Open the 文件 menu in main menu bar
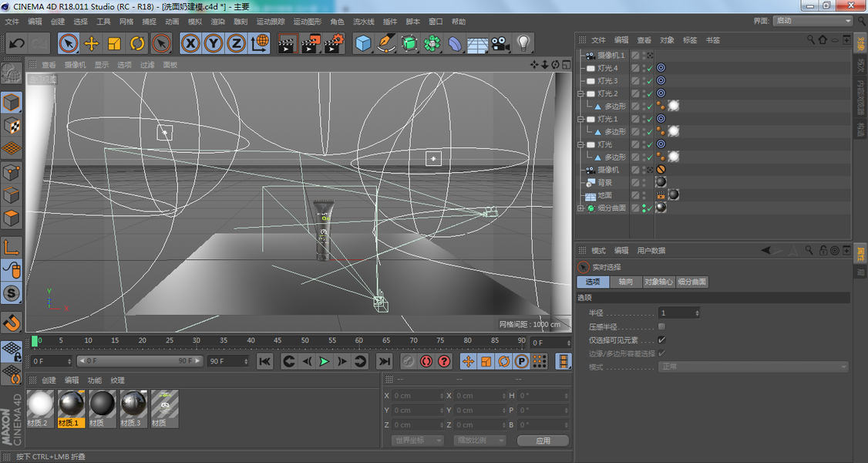Viewport: 868px width, 463px height. [x=12, y=22]
